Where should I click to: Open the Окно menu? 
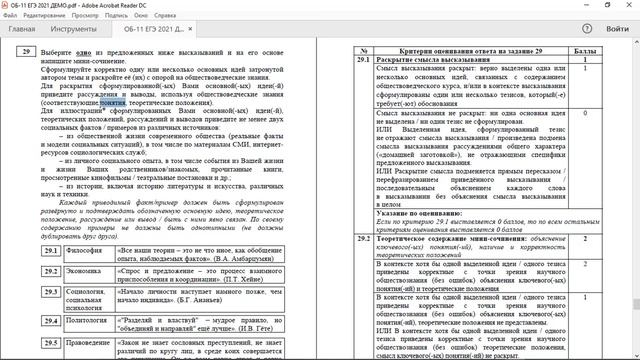click(x=141, y=16)
